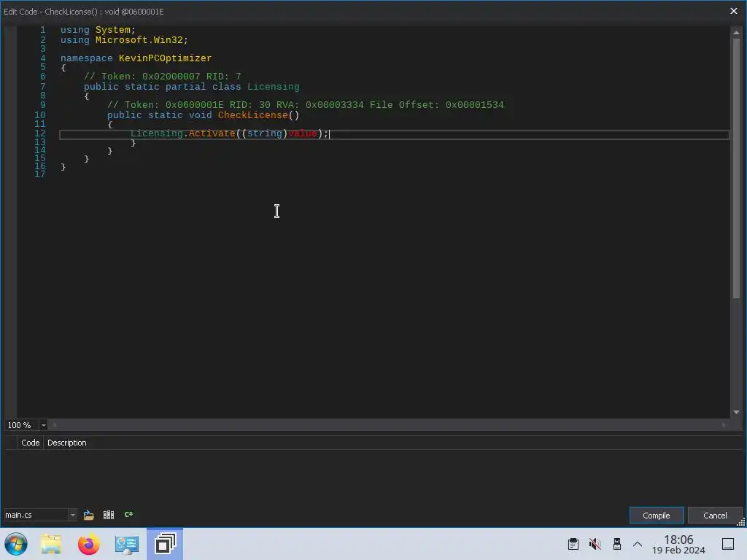Viewport: 747px width, 560px height.
Task: Click the editor vertical scrollbar thumb
Action: tap(736, 168)
